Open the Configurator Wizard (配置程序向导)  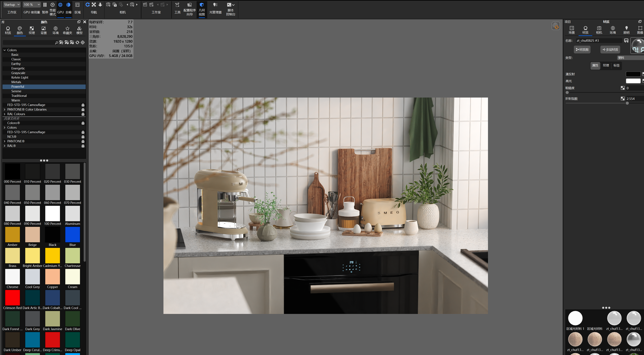click(x=189, y=5)
